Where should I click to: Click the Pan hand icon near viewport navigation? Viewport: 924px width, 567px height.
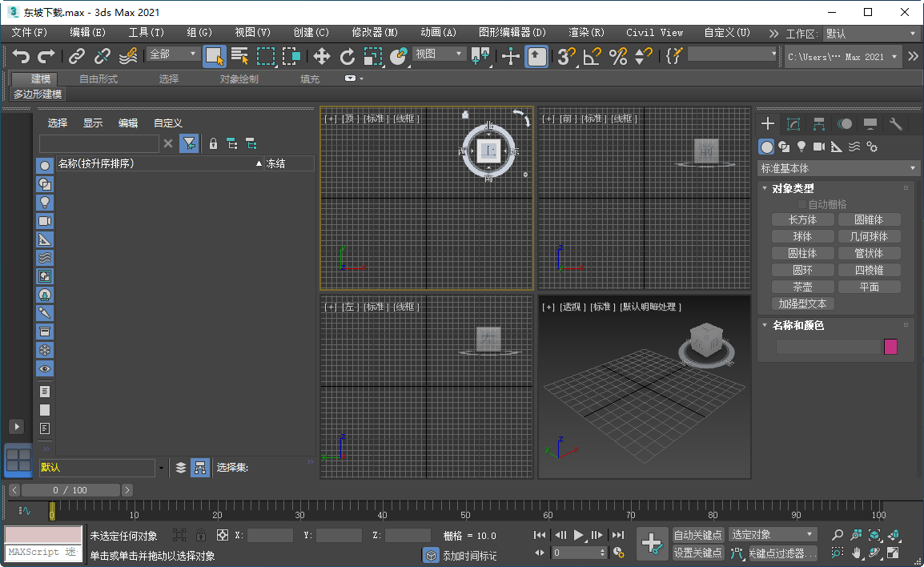(x=857, y=553)
